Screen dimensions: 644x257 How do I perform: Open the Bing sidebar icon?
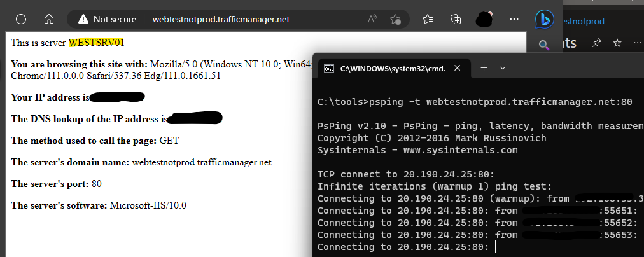click(544, 19)
